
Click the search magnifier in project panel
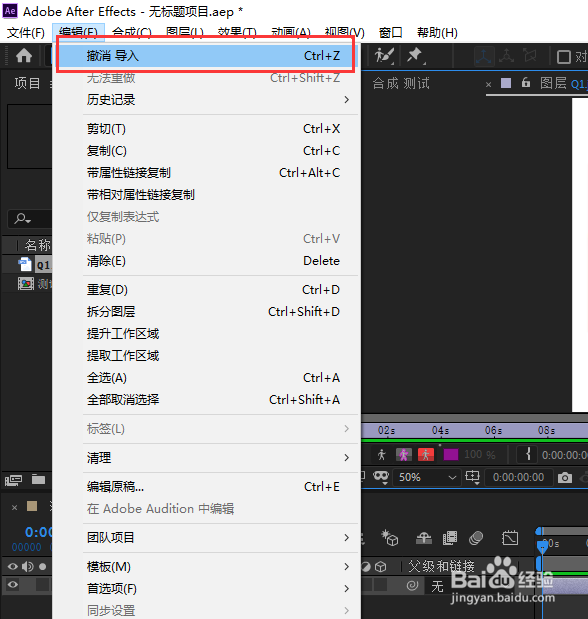[x=22, y=218]
